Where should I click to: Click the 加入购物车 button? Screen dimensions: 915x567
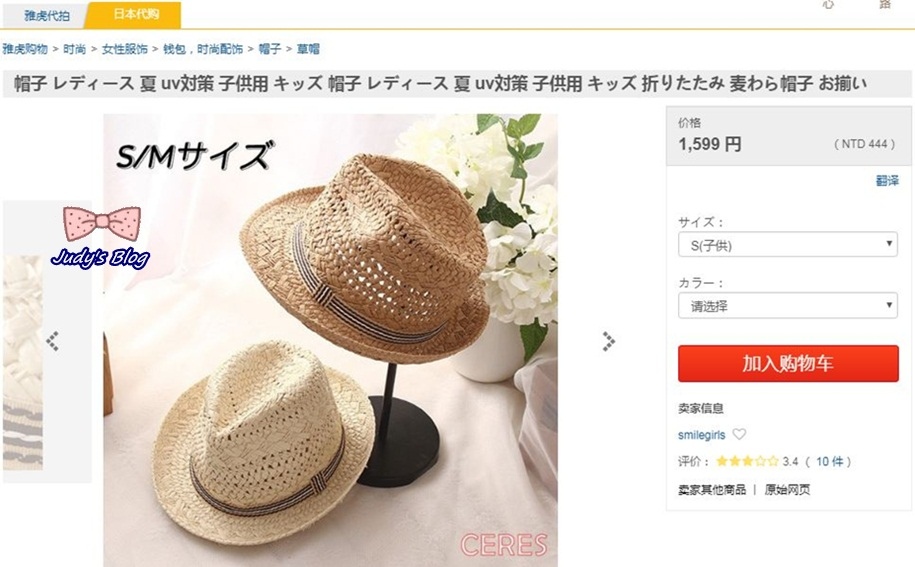pyautogui.click(x=788, y=363)
